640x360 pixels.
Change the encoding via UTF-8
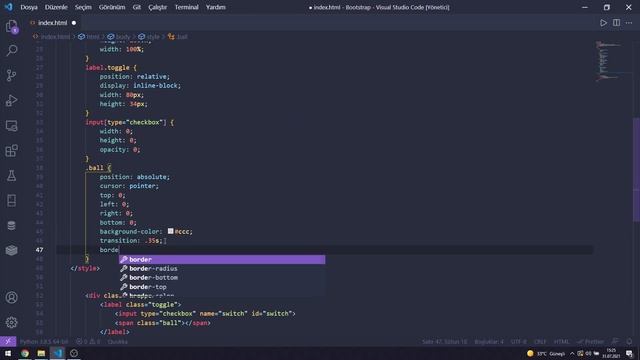click(x=519, y=342)
